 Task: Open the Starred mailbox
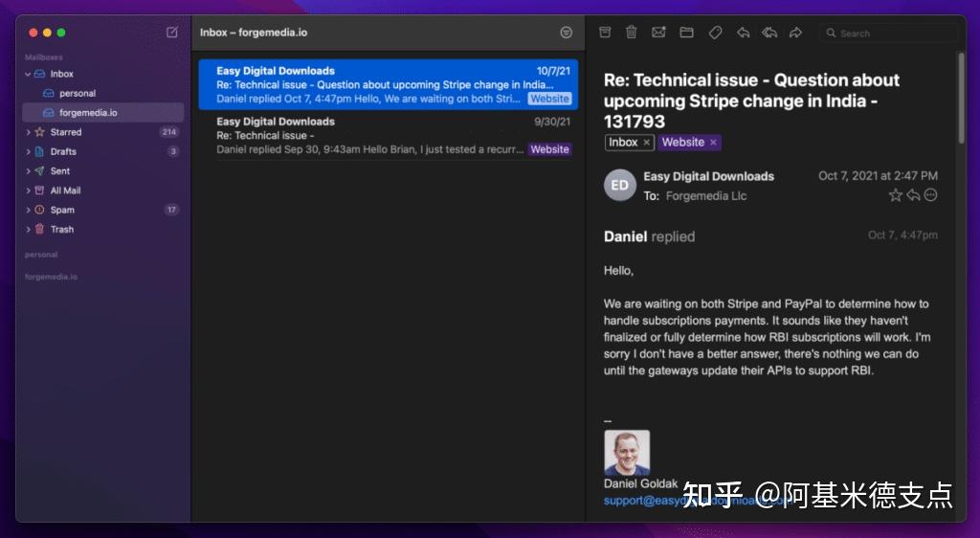pyautogui.click(x=103, y=132)
